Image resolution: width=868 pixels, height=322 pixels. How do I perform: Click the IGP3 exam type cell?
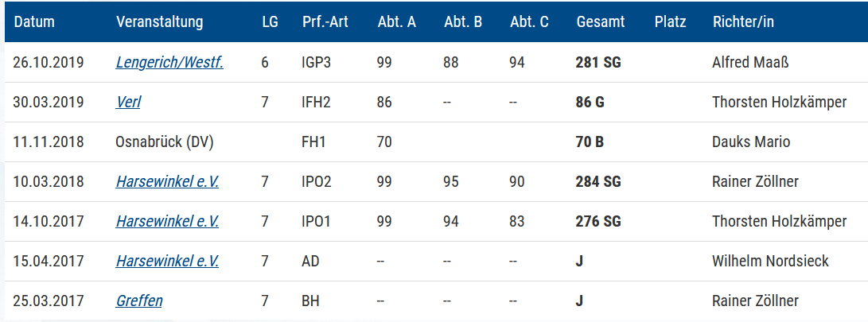(317, 63)
